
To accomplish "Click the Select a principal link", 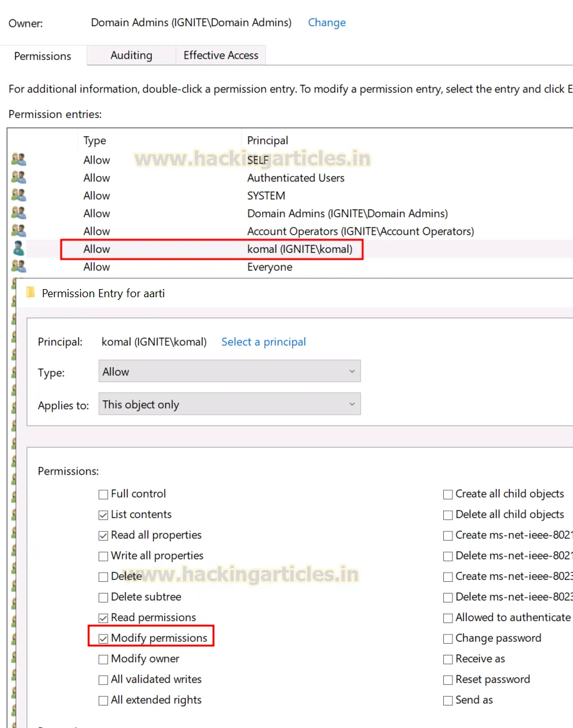I will click(x=263, y=342).
